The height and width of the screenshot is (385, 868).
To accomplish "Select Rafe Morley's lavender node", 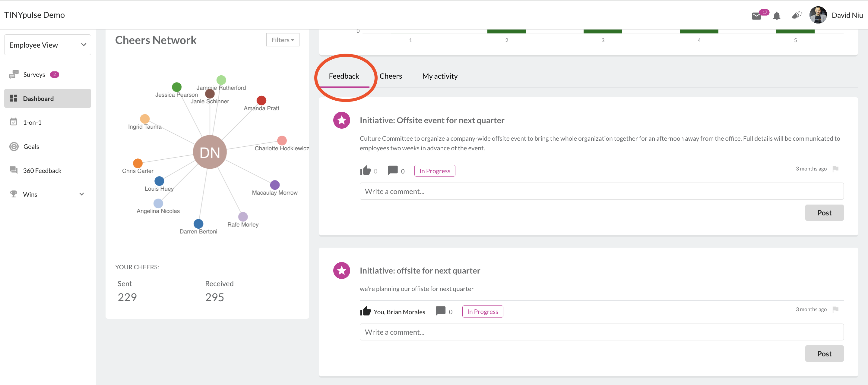I will [243, 217].
